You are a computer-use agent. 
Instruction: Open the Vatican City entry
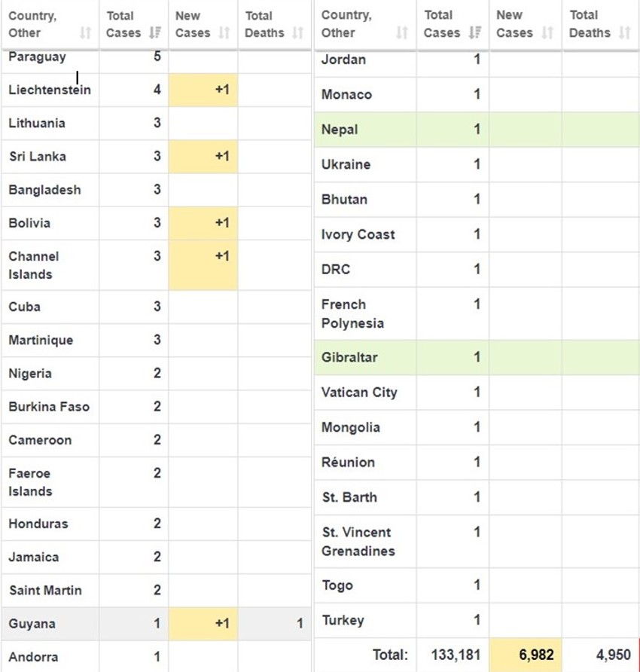pos(359,393)
